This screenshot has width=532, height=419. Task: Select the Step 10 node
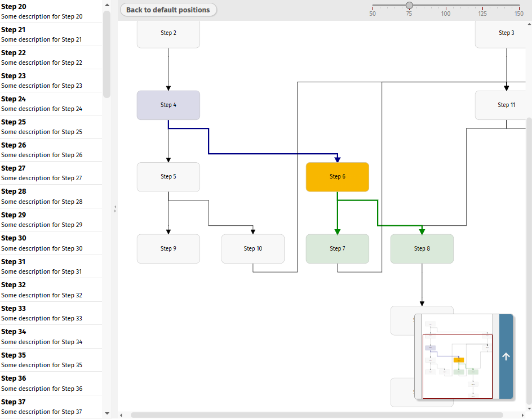252,249
